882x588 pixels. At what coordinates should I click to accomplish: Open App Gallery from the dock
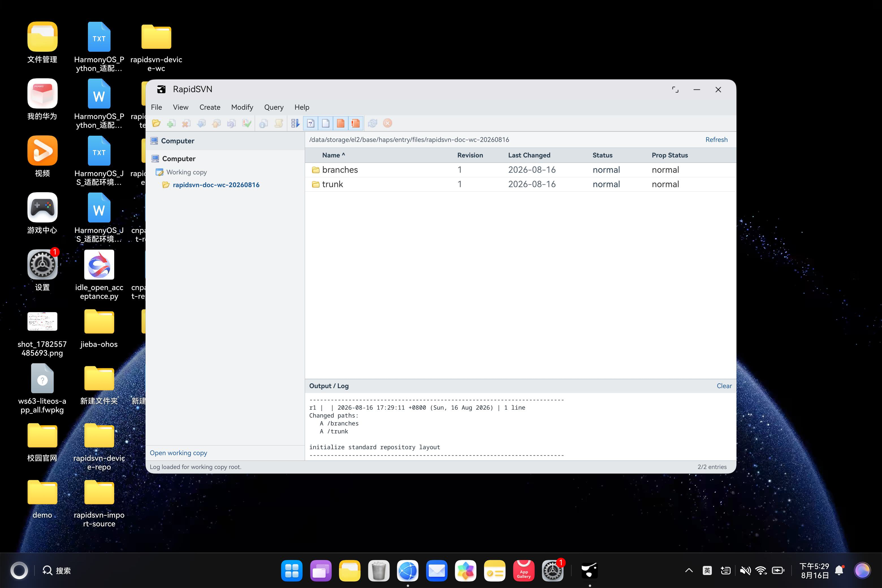[x=524, y=570]
